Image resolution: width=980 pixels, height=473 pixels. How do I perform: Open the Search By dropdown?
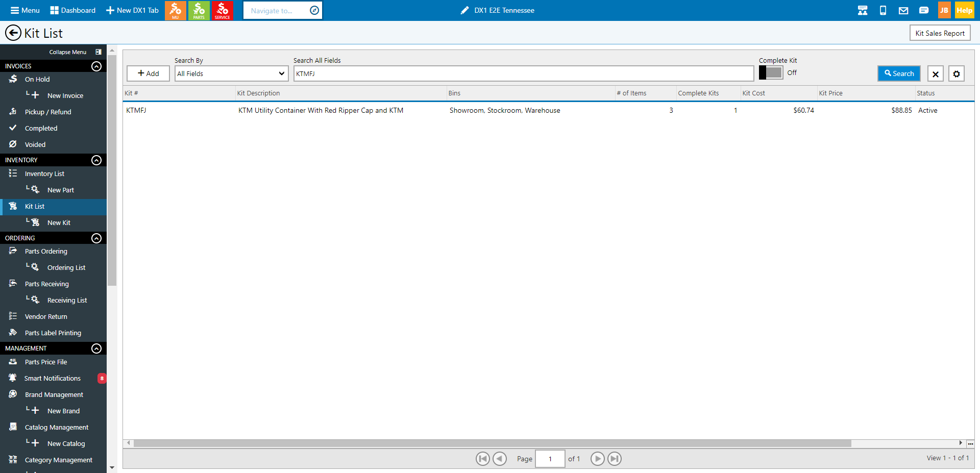(x=231, y=73)
